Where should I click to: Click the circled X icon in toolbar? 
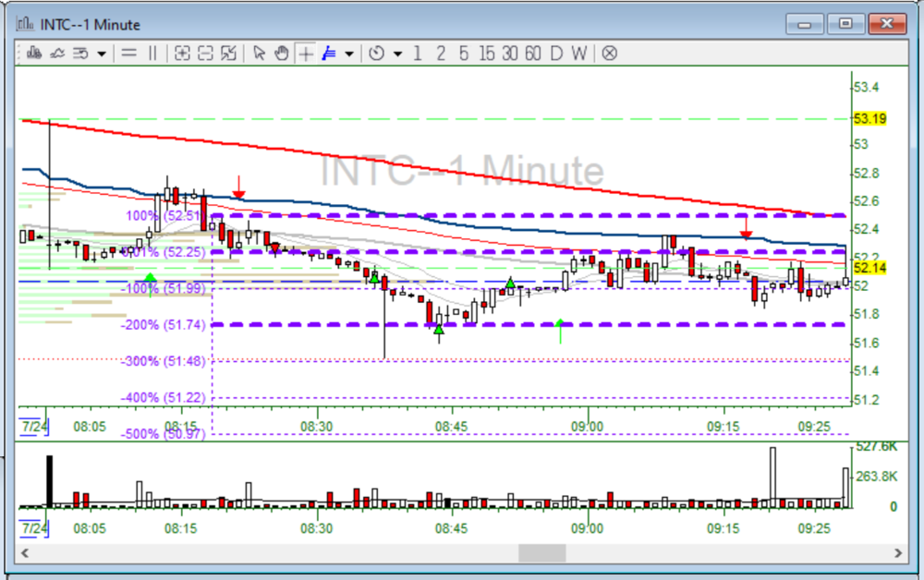609,54
